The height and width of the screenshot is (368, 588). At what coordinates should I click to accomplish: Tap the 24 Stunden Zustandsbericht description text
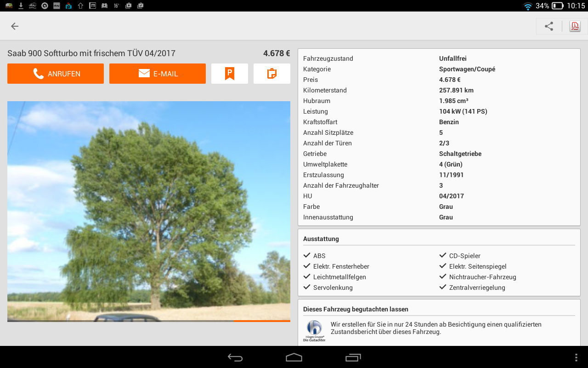[x=436, y=328]
